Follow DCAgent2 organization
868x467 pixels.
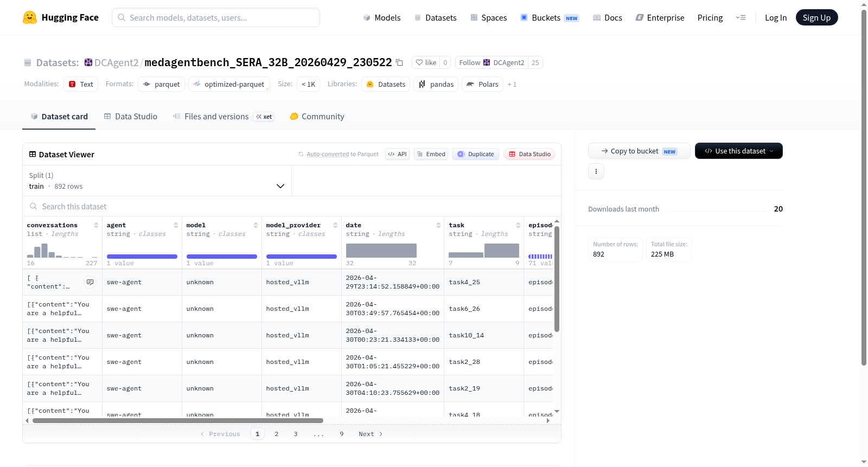click(x=492, y=62)
